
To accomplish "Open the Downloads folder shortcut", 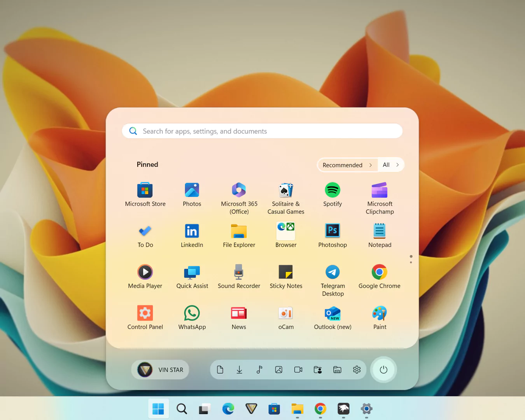I will [240, 370].
